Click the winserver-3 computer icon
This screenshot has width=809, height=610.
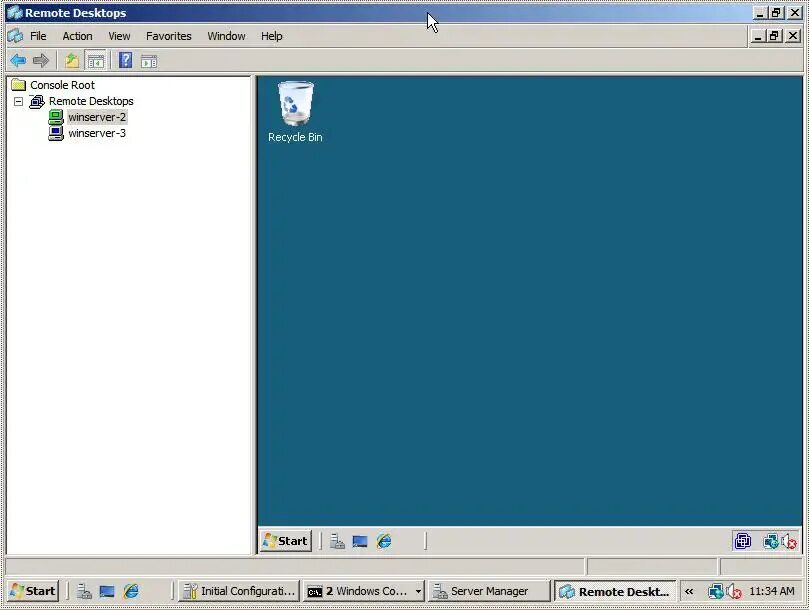(x=56, y=133)
